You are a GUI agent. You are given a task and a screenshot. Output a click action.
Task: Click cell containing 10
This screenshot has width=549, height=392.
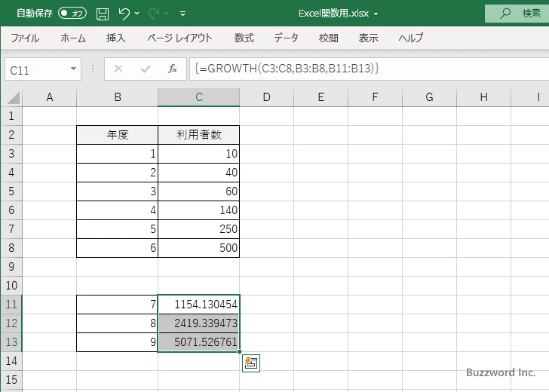199,154
